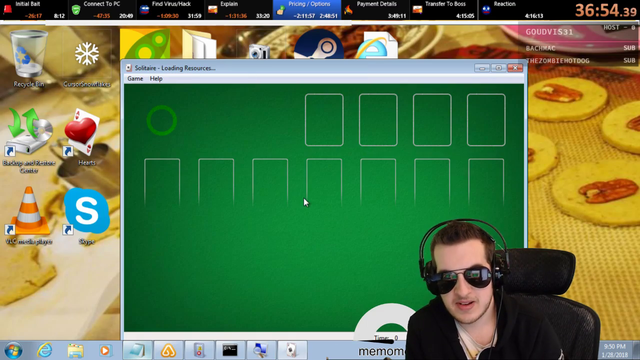Launch Internet Explorer from the taskbar
The image size is (640, 360).
(x=44, y=350)
